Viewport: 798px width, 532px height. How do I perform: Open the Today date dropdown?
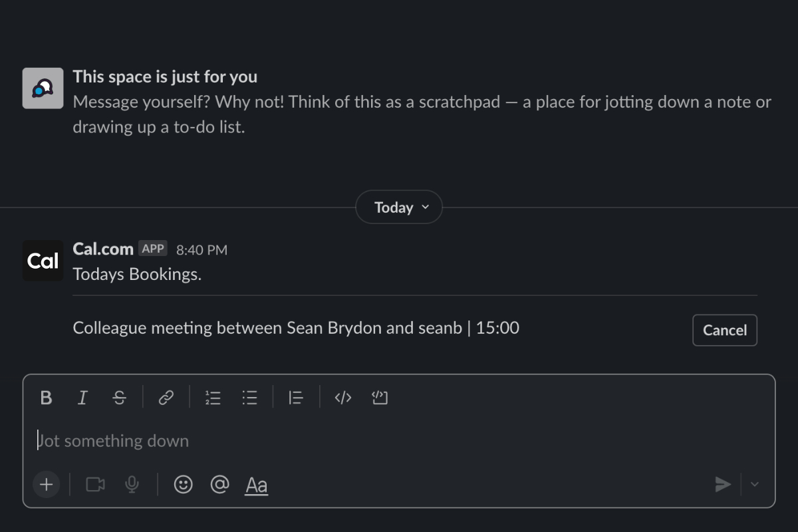pos(399,207)
